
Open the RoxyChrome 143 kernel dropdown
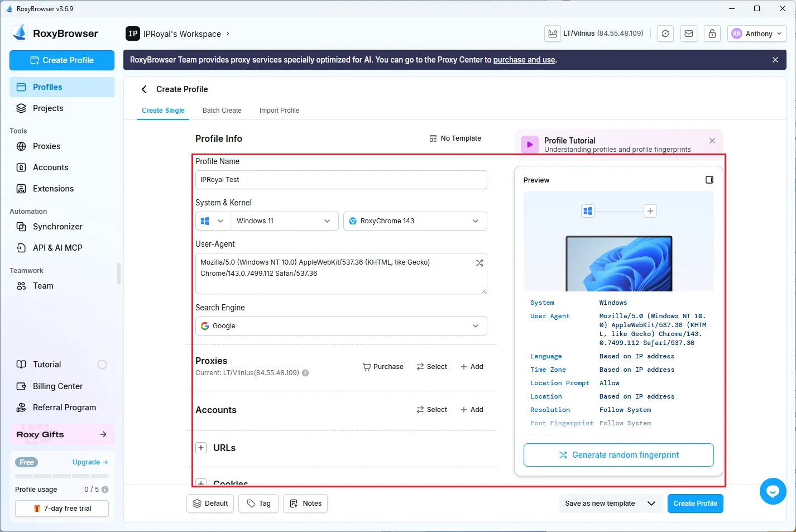coord(415,221)
